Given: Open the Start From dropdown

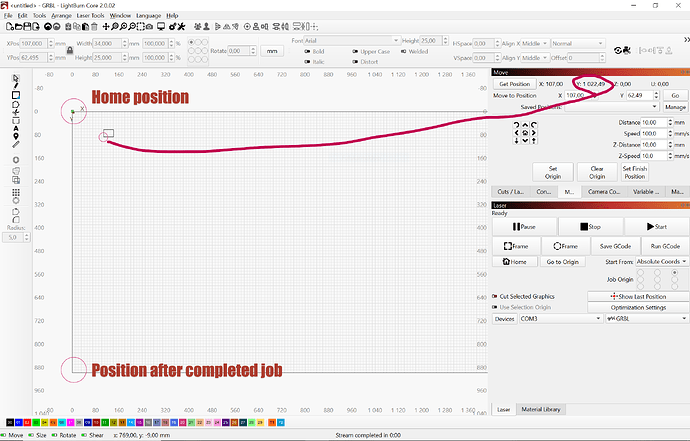Looking at the screenshot, I should (x=646, y=261).
